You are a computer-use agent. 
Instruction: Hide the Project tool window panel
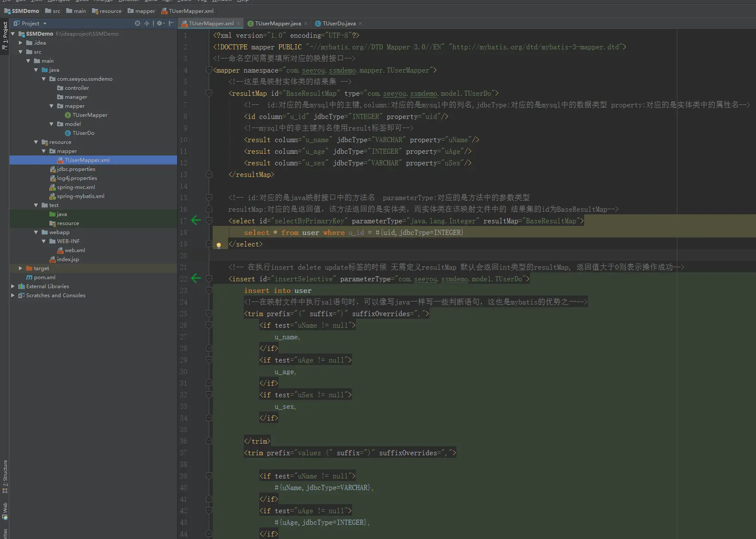[x=171, y=23]
